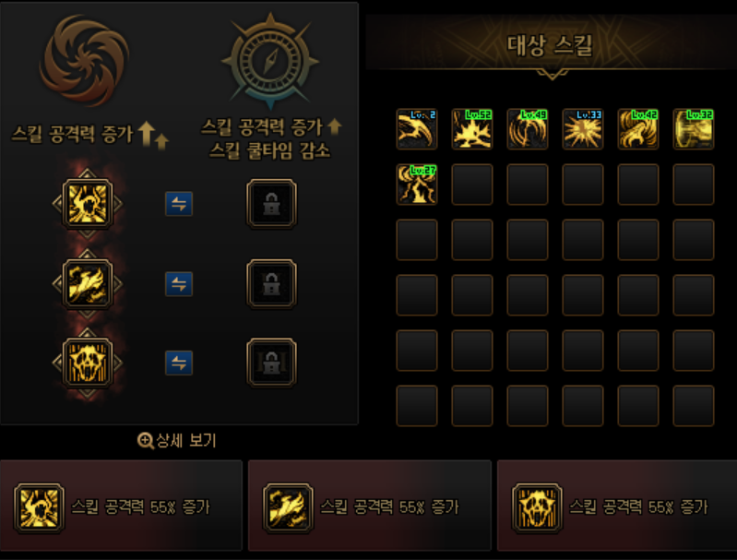Select the Lv.52 skill icon
This screenshot has width=737, height=560.
[x=472, y=129]
